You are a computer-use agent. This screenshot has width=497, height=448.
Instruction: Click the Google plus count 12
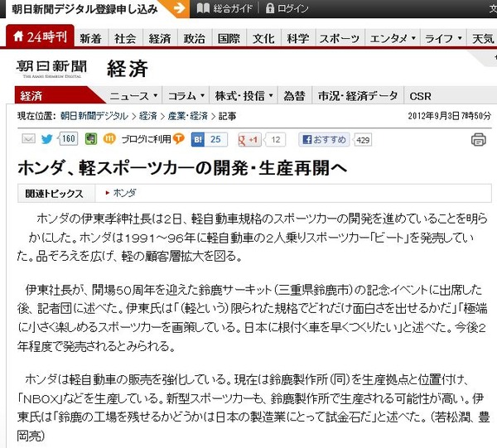tap(276, 140)
